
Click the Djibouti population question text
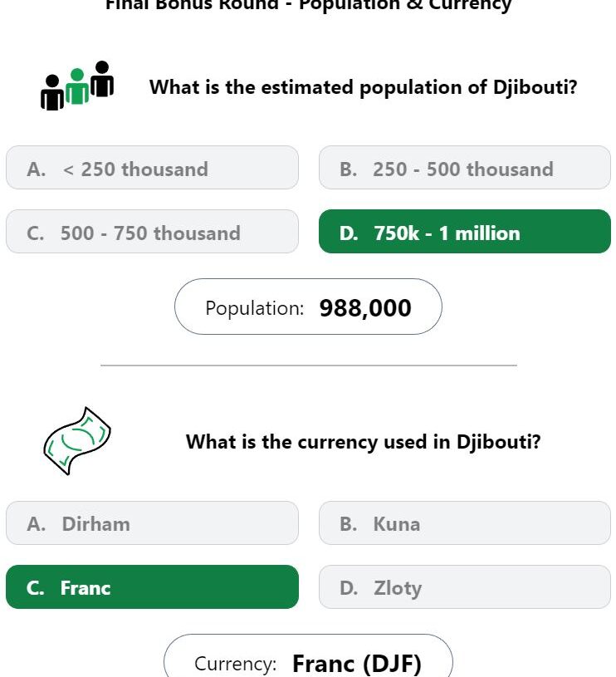pyautogui.click(x=364, y=87)
